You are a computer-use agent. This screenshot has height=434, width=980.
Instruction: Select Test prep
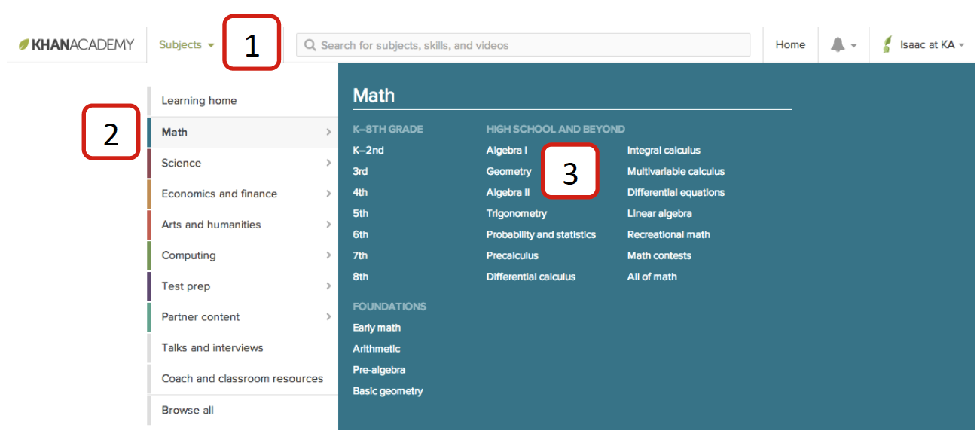tap(243, 286)
